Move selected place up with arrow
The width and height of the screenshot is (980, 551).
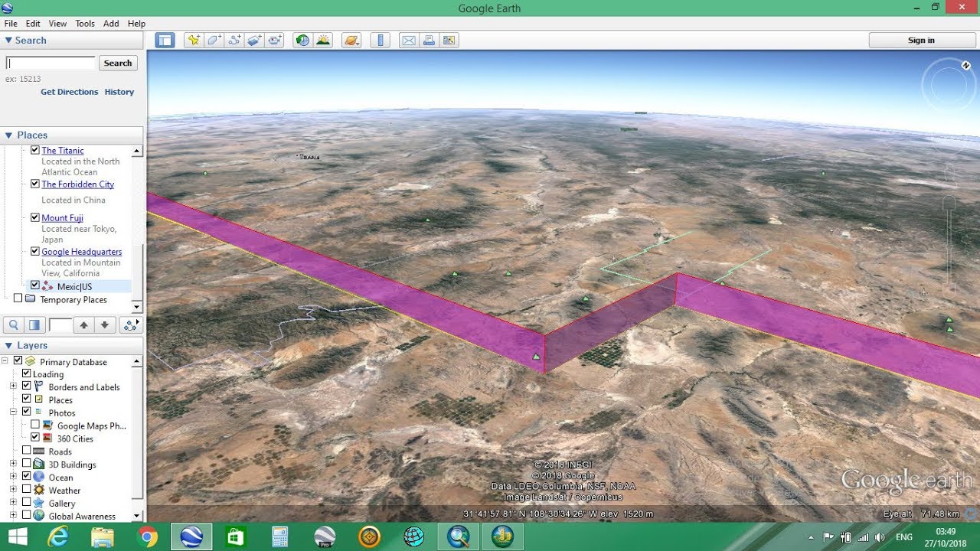(x=84, y=325)
